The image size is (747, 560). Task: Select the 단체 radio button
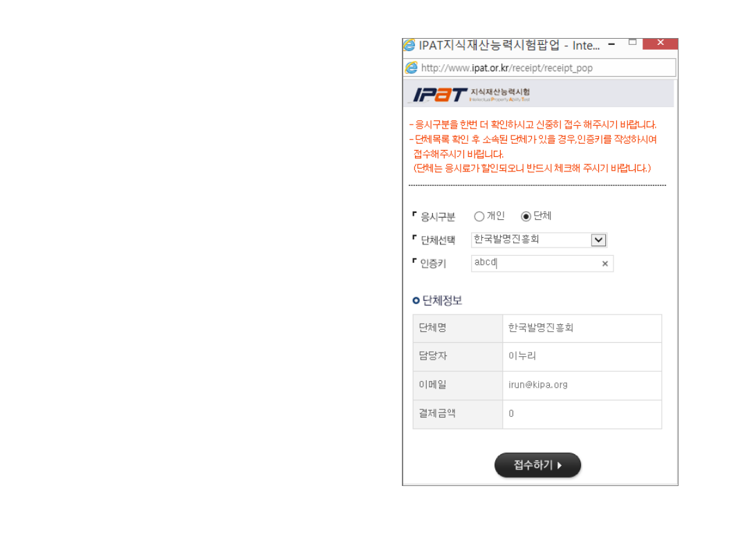click(x=526, y=216)
